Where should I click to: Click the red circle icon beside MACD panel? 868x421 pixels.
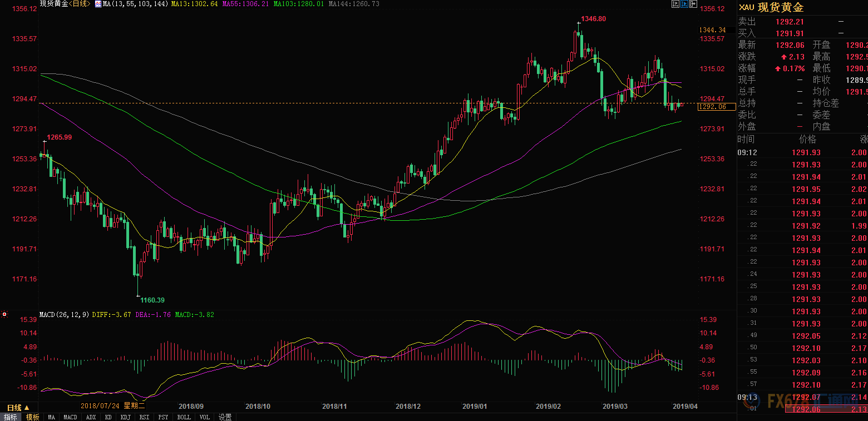click(4, 314)
